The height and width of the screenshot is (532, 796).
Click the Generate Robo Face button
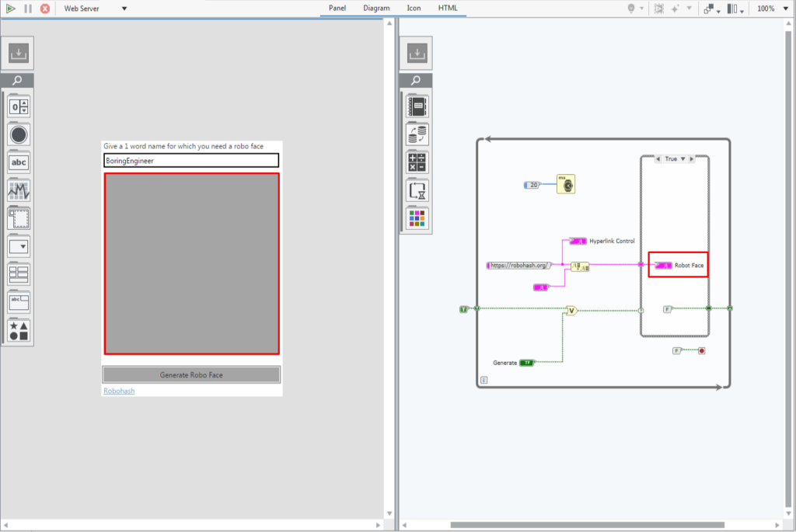click(x=191, y=375)
